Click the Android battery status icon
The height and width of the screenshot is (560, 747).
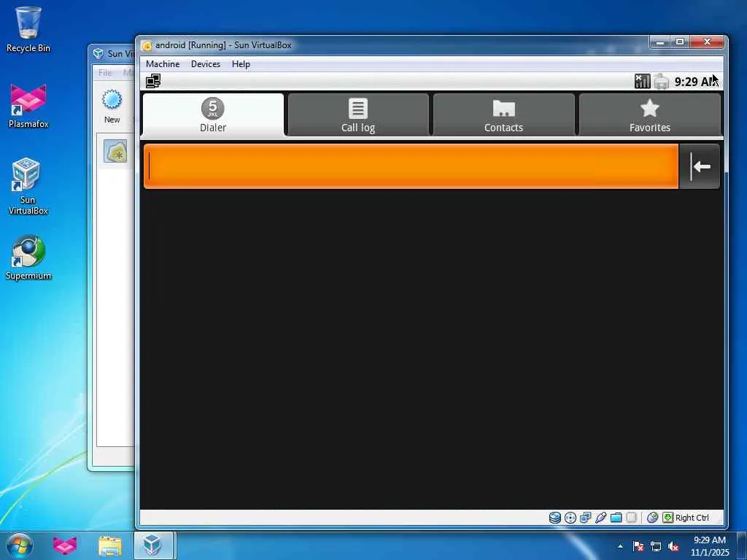[661, 82]
